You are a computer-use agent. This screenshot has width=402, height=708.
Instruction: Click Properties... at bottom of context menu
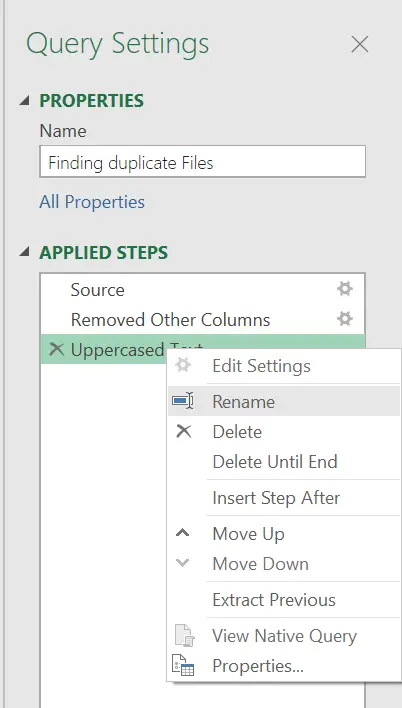[258, 666]
